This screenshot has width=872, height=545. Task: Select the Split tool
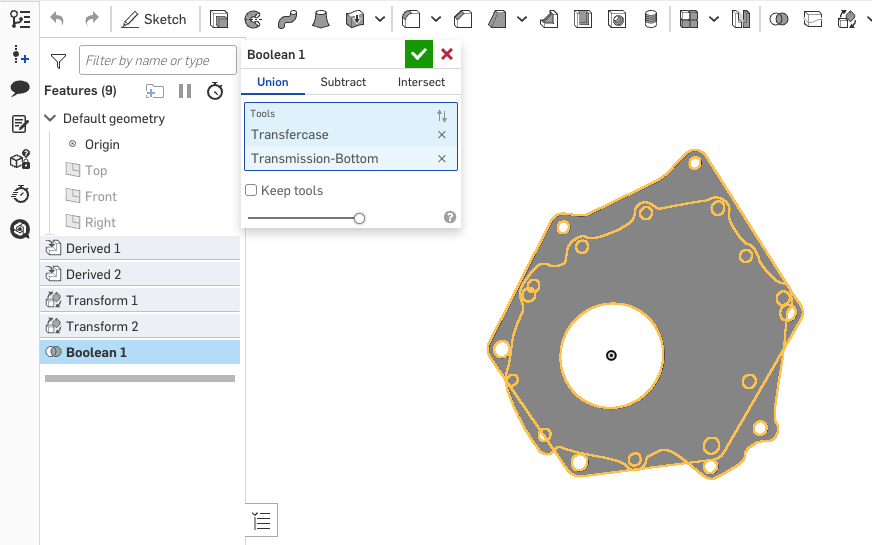pos(812,19)
